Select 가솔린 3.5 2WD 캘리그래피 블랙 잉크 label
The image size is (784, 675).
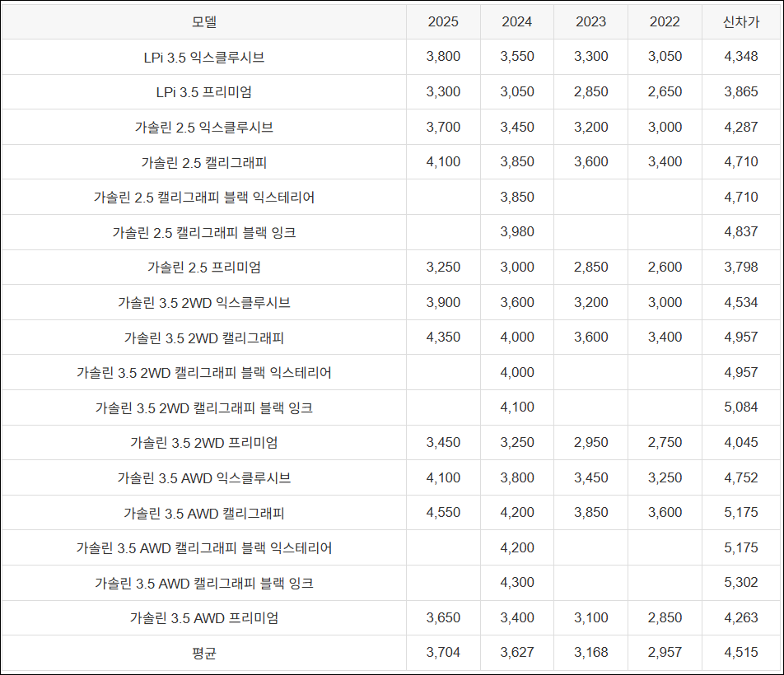pyautogui.click(x=204, y=407)
